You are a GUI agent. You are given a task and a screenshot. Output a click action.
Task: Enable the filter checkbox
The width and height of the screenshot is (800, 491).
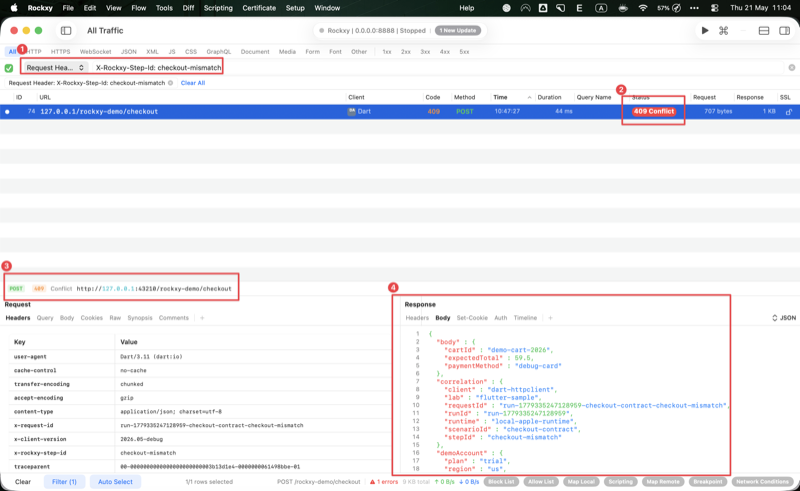coord(9,68)
